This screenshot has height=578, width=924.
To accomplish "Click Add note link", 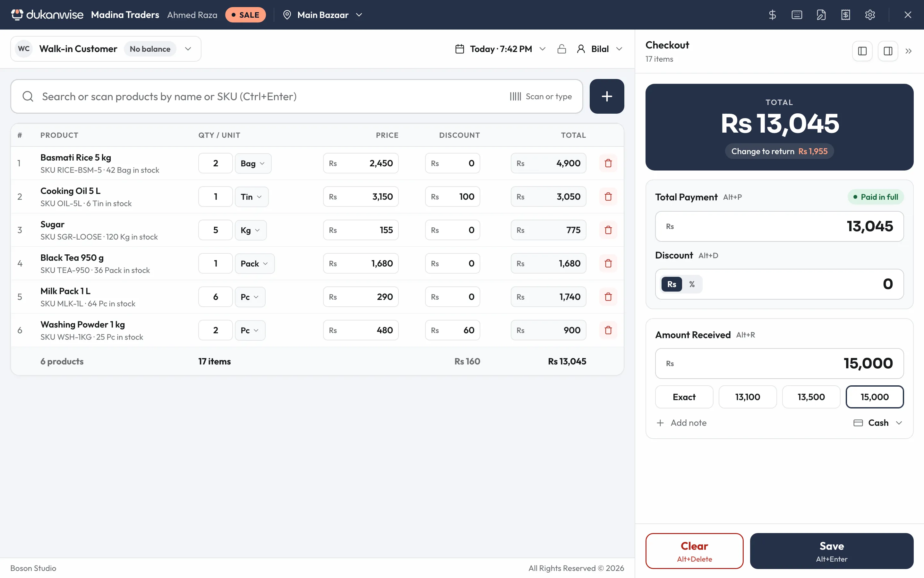I will (x=681, y=423).
